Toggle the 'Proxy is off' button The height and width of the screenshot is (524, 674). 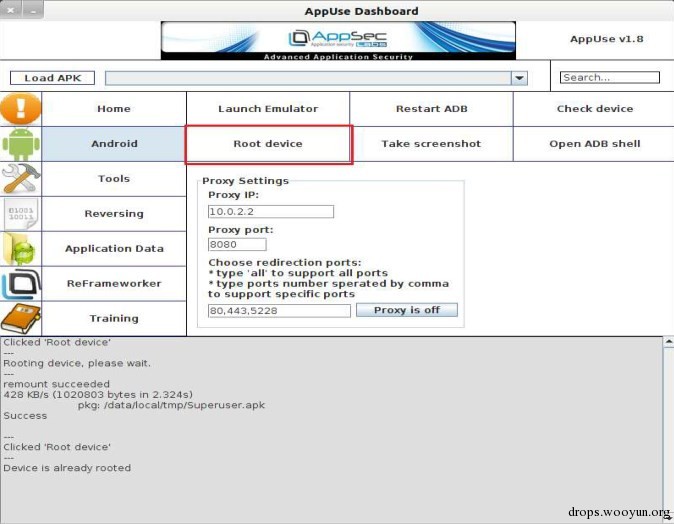pyautogui.click(x=407, y=310)
